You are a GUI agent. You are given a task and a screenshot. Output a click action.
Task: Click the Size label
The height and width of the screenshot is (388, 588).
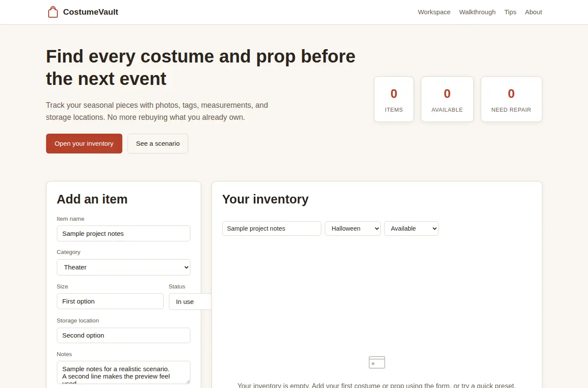62,287
